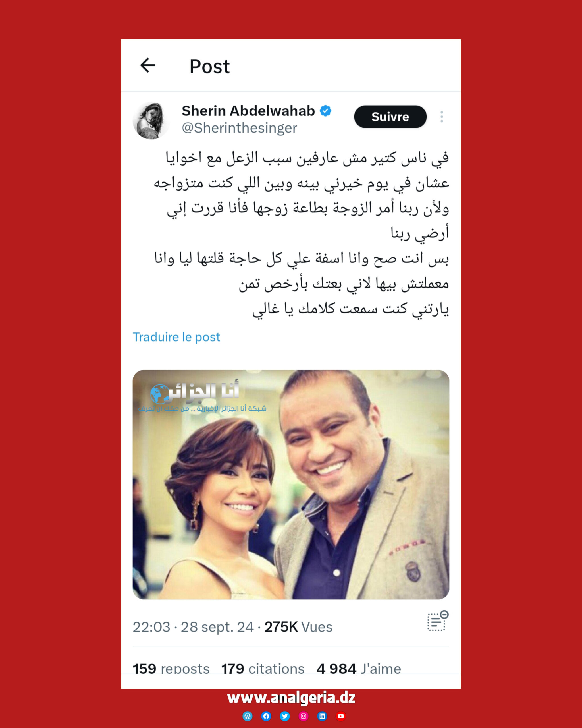Screen dimensions: 582x728
Task: Click the @Sherinthesinger handle
Action: (240, 128)
